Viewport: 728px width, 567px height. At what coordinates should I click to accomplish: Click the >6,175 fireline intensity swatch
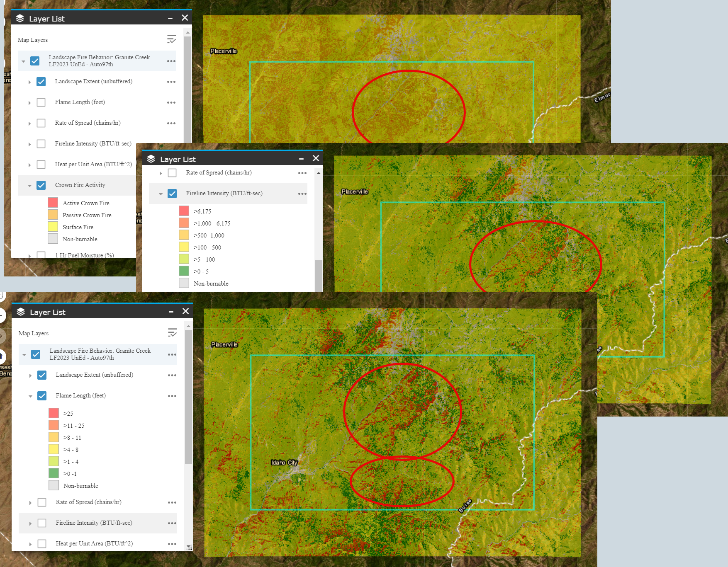[x=184, y=211]
